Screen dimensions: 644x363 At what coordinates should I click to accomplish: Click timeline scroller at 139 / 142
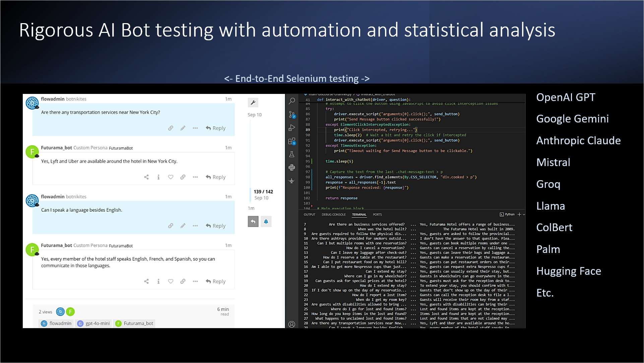pos(263,192)
